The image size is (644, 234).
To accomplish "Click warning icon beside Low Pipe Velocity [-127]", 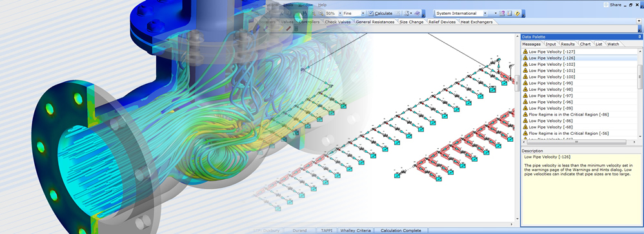I will pos(525,52).
